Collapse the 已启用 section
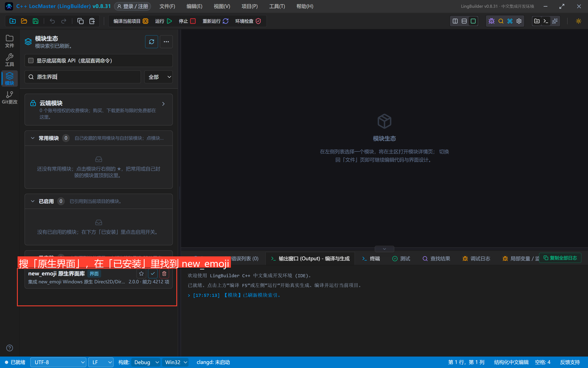This screenshot has width=588, height=368. (32, 201)
